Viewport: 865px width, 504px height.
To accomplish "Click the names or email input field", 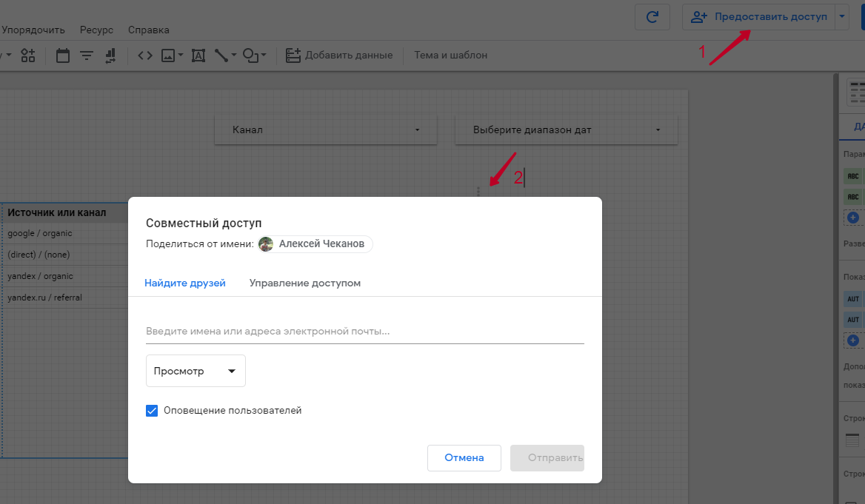I will coord(364,332).
